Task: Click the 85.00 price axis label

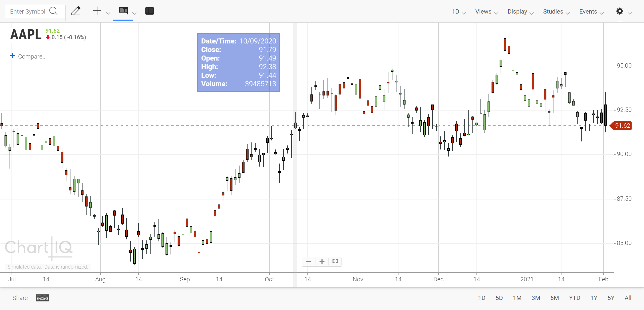Action: (624, 243)
